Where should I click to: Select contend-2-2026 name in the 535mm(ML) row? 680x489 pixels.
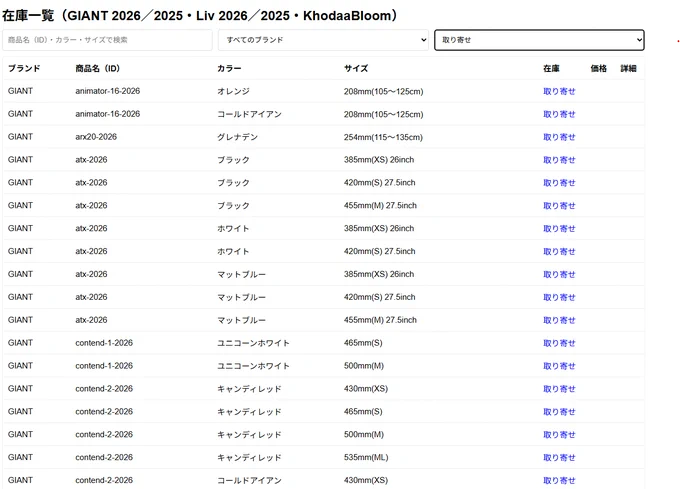pyautogui.click(x=104, y=457)
